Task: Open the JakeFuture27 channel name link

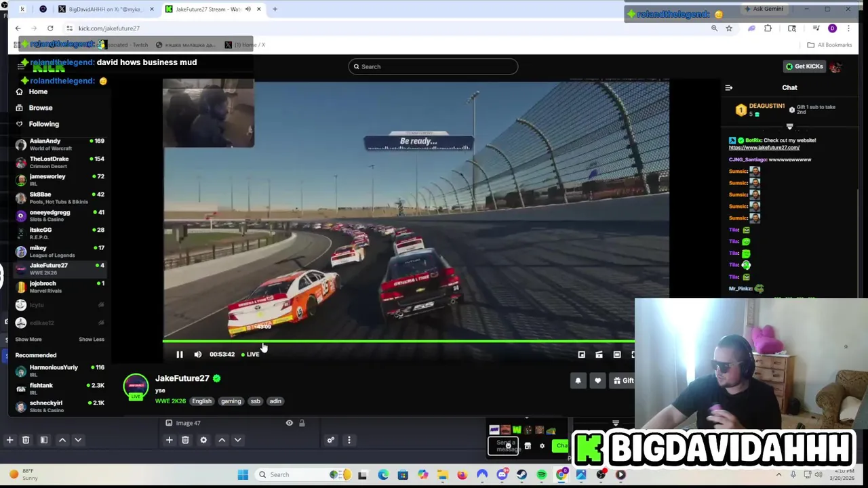Action: click(x=182, y=378)
